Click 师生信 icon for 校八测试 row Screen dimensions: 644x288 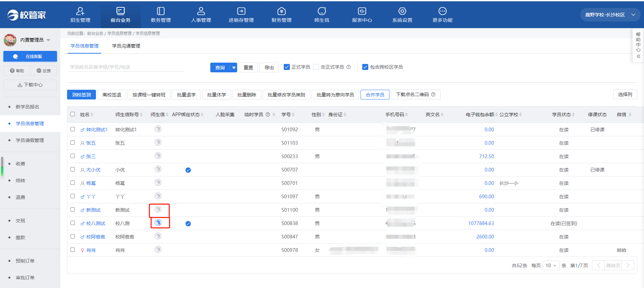click(158, 223)
